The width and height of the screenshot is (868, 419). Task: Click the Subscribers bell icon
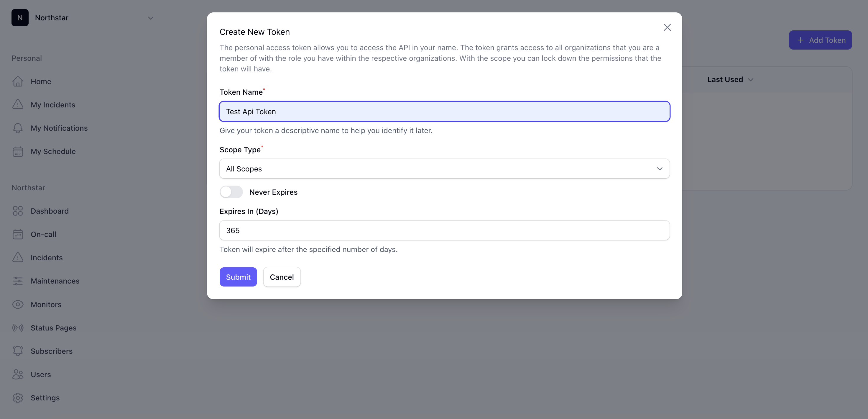click(18, 351)
